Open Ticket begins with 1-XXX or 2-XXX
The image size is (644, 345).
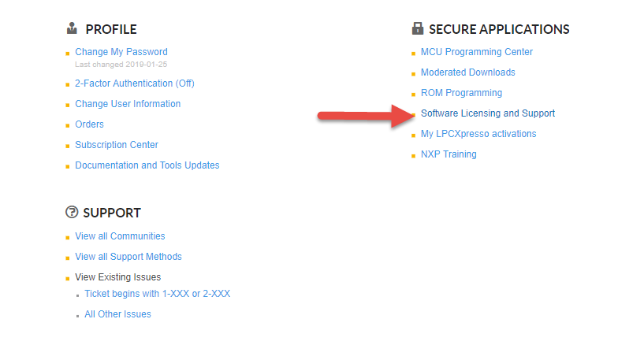point(157,294)
